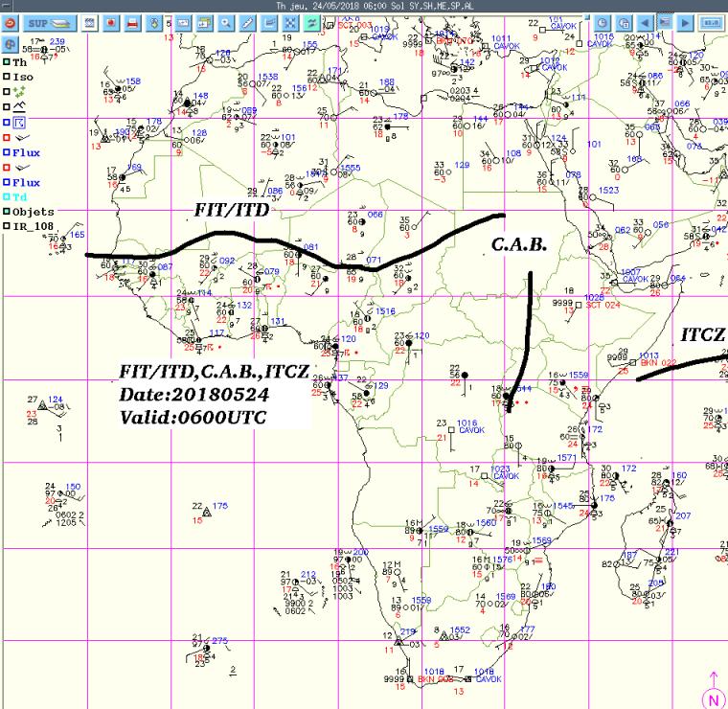Click the tilted map layer icon
The image size is (728, 709).
[x=269, y=23]
